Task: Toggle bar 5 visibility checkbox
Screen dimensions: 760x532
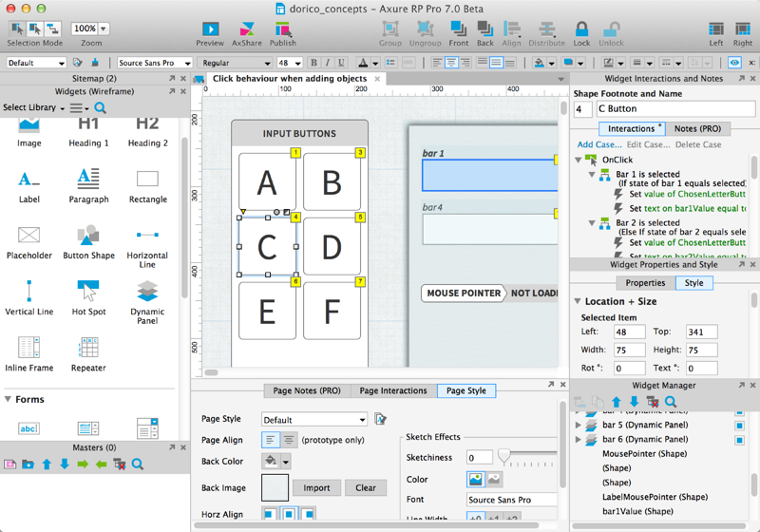Action: click(x=739, y=426)
